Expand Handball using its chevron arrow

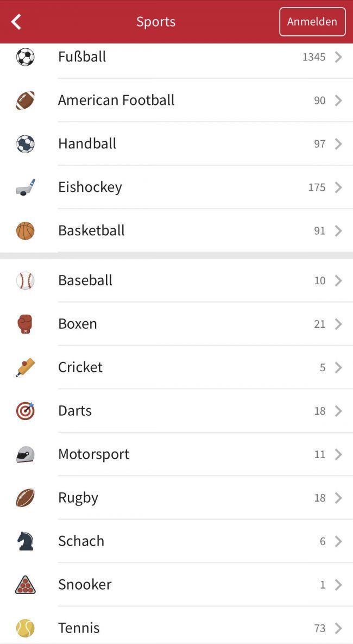[338, 144]
